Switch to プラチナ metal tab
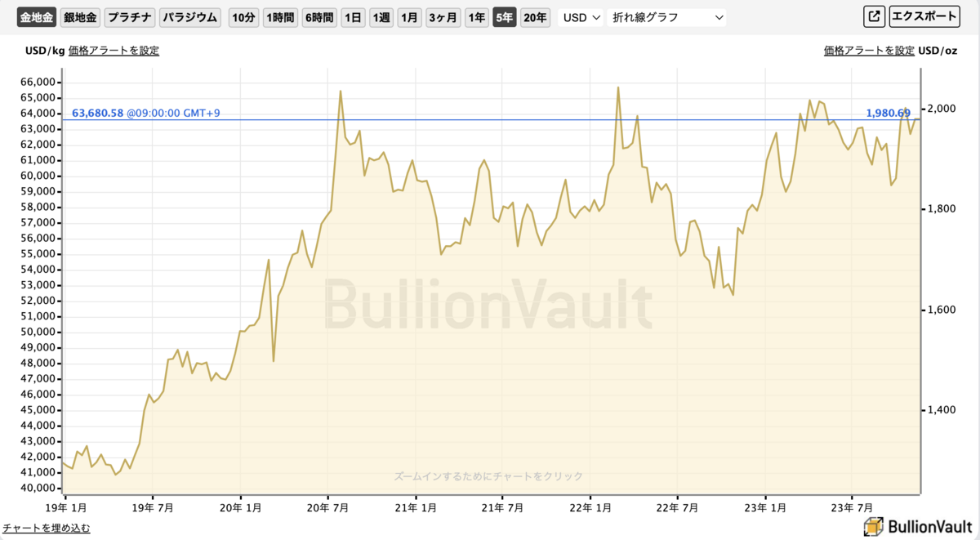The image size is (980, 540). tap(130, 17)
